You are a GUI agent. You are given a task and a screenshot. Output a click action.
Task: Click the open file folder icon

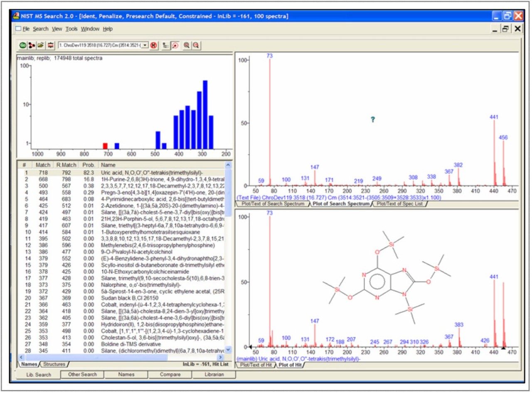[40, 45]
